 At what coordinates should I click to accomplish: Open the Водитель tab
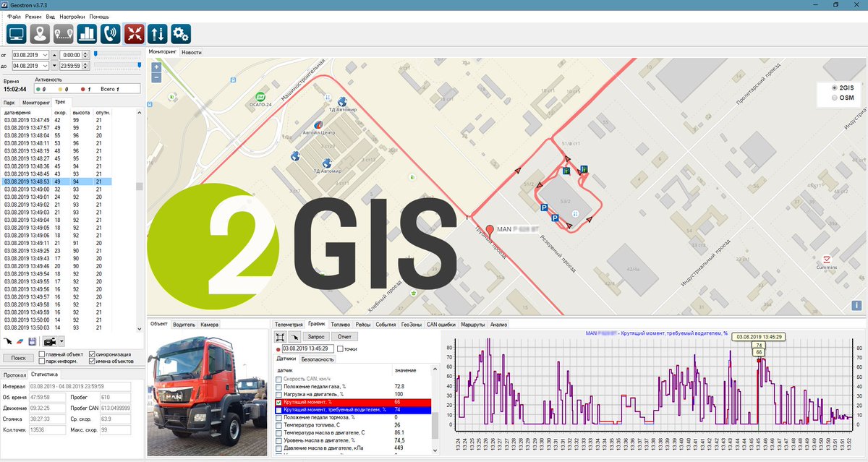[x=184, y=325]
